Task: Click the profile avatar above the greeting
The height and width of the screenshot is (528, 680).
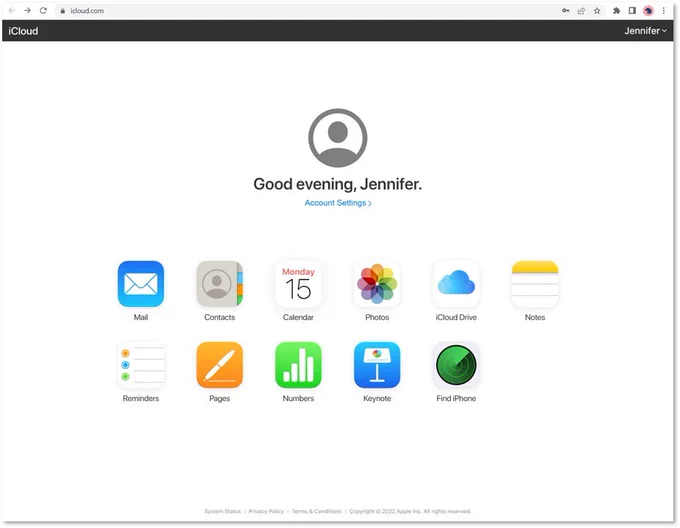Action: 337,138
